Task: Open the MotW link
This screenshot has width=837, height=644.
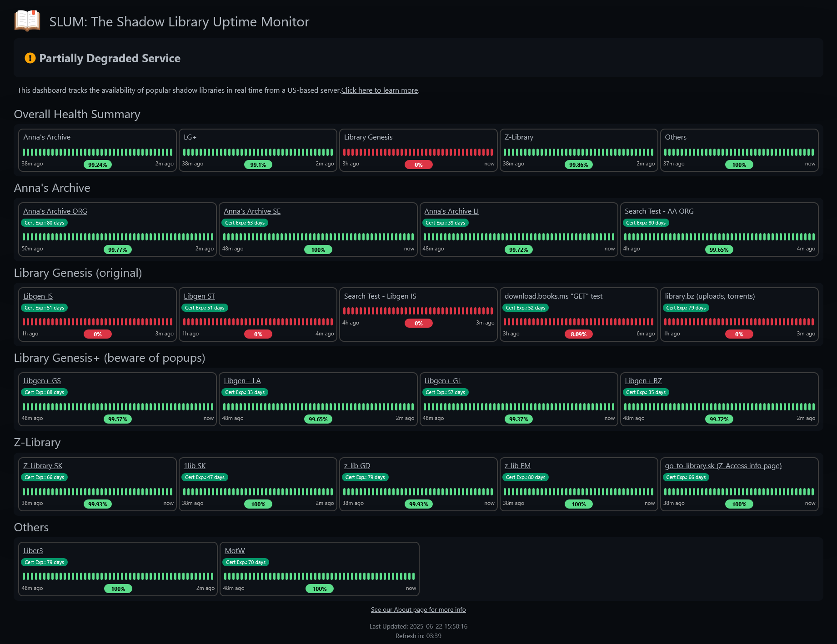Action: click(235, 550)
